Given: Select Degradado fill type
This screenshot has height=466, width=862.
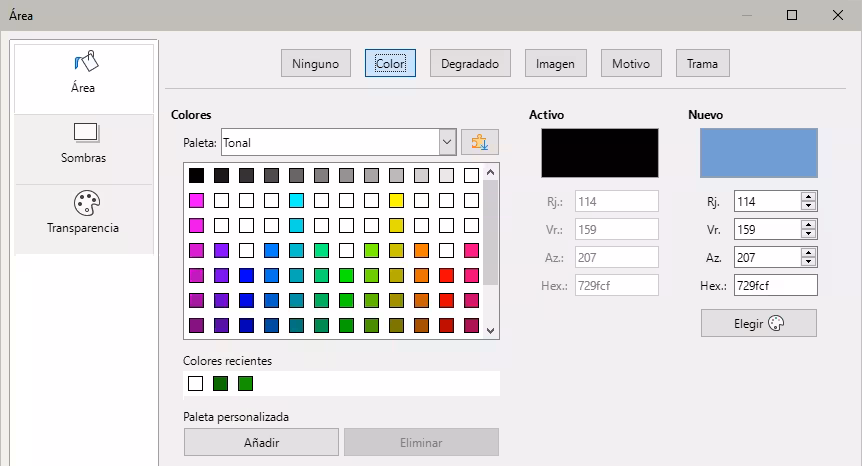Looking at the screenshot, I should point(470,63).
